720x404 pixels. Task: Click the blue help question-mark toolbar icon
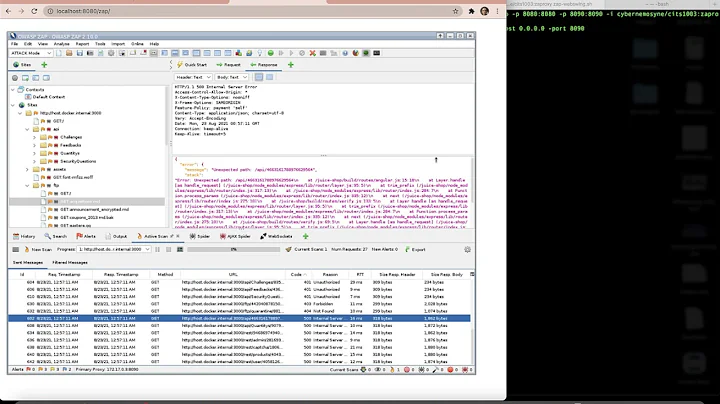[x=345, y=53]
